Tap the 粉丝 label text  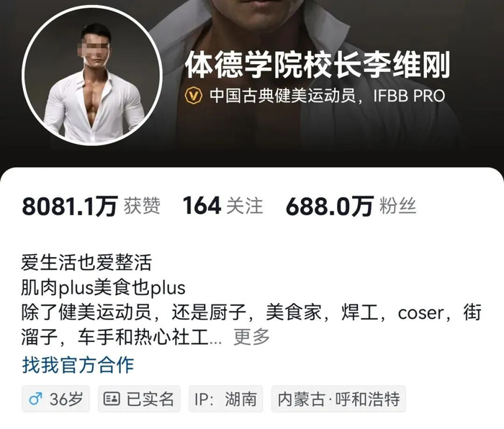tap(398, 207)
